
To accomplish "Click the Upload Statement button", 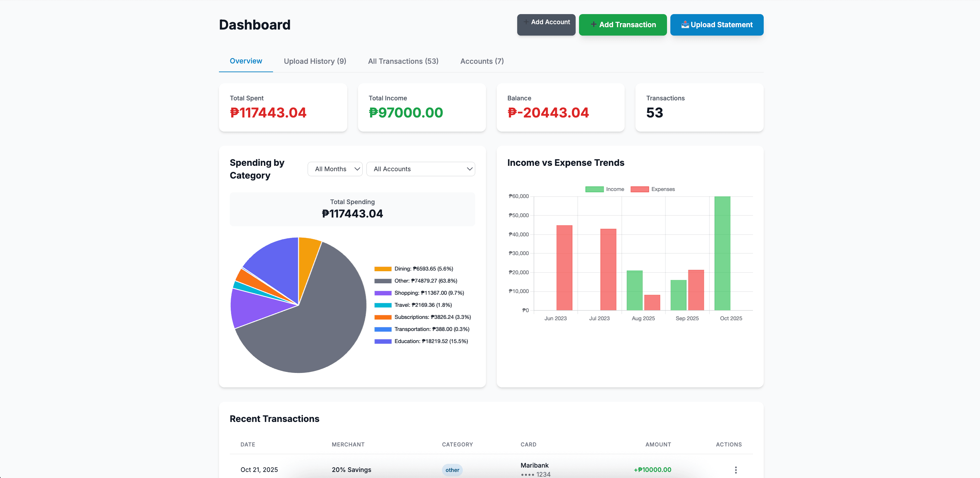I will (716, 25).
